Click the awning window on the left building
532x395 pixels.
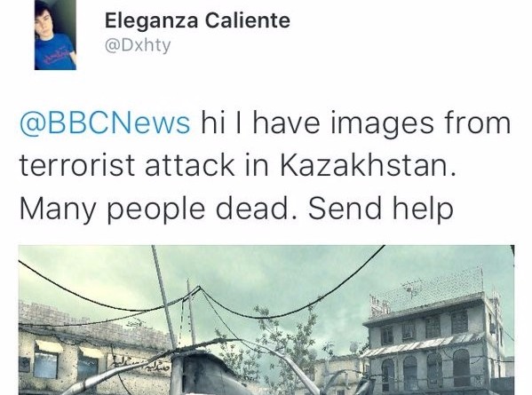tap(46, 359)
